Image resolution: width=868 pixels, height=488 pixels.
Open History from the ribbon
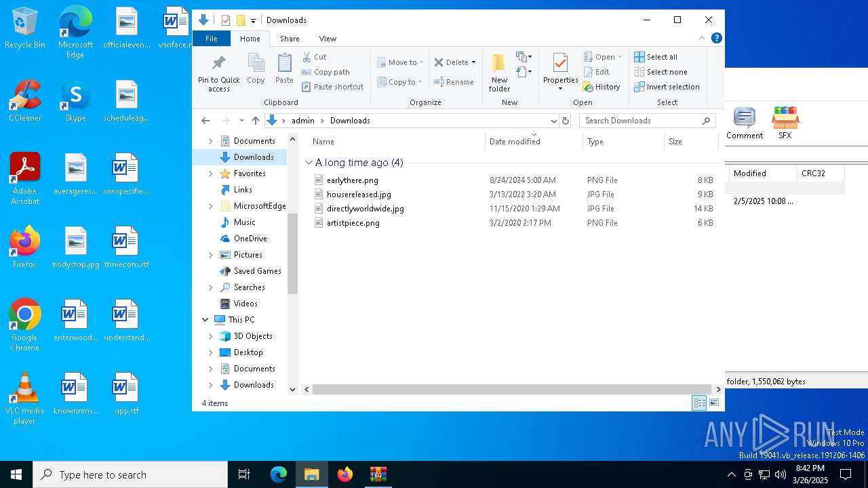click(x=601, y=87)
